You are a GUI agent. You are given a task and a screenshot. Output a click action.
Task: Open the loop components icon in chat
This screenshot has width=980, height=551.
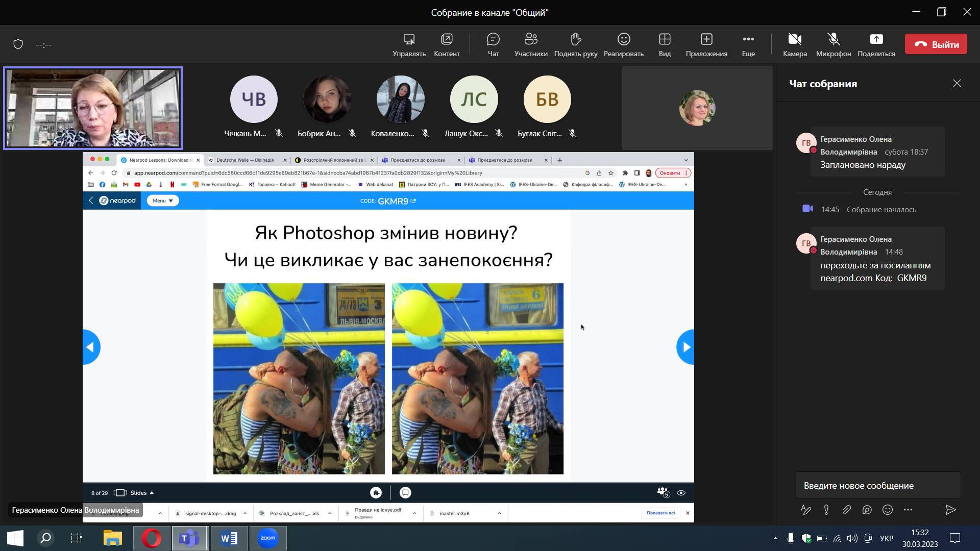pos(867,510)
